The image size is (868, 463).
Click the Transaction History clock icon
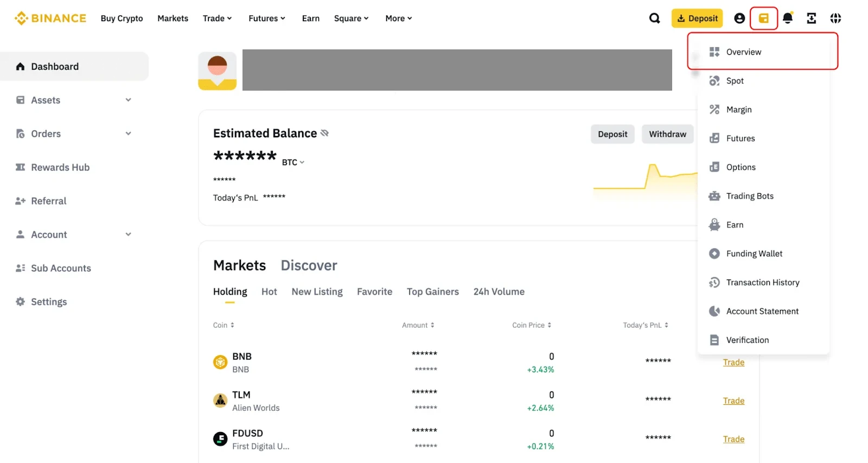(714, 282)
